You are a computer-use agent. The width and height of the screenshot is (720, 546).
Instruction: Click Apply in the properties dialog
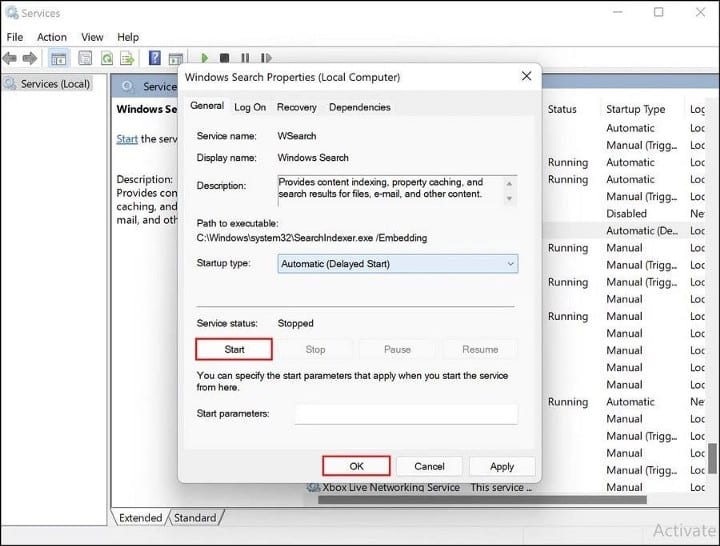tap(502, 467)
